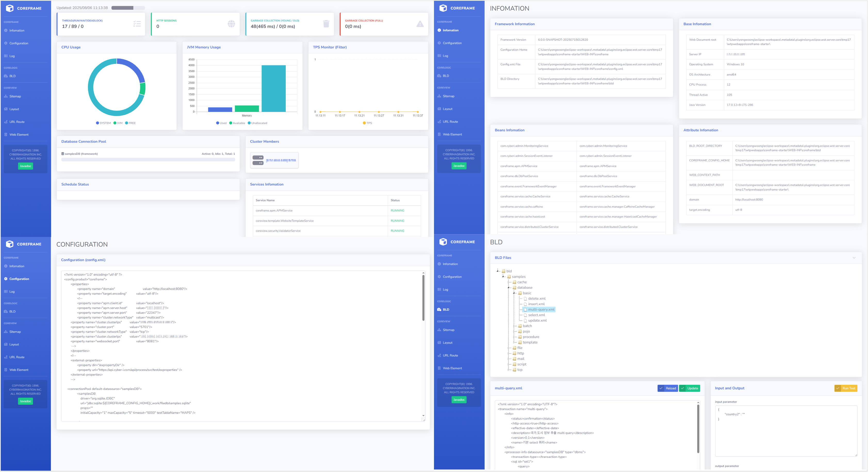Click the globe icon in HTTP Sessions card
The image size is (868, 472).
pyautogui.click(x=231, y=24)
